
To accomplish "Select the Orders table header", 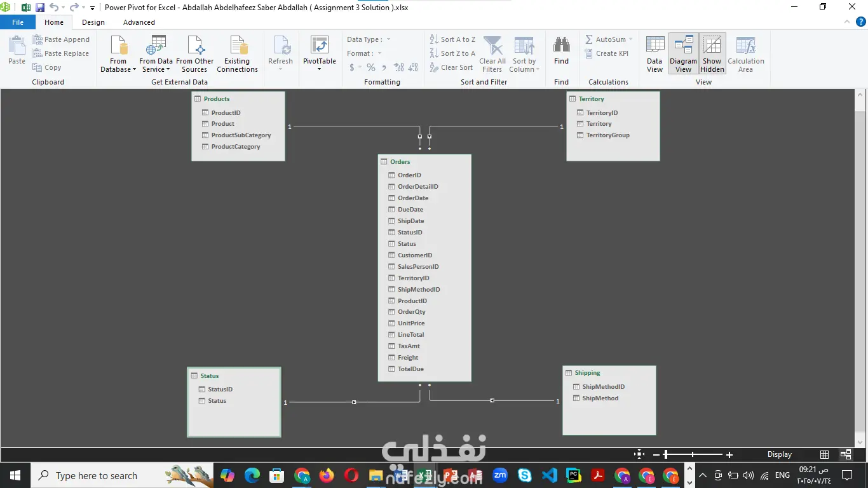I will (424, 161).
